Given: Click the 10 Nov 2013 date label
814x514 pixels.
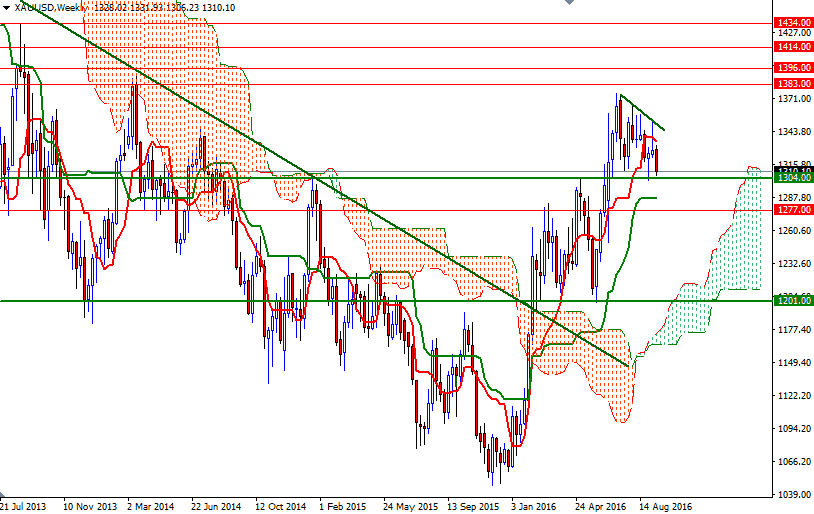Looking at the screenshot, I should click(x=90, y=506).
